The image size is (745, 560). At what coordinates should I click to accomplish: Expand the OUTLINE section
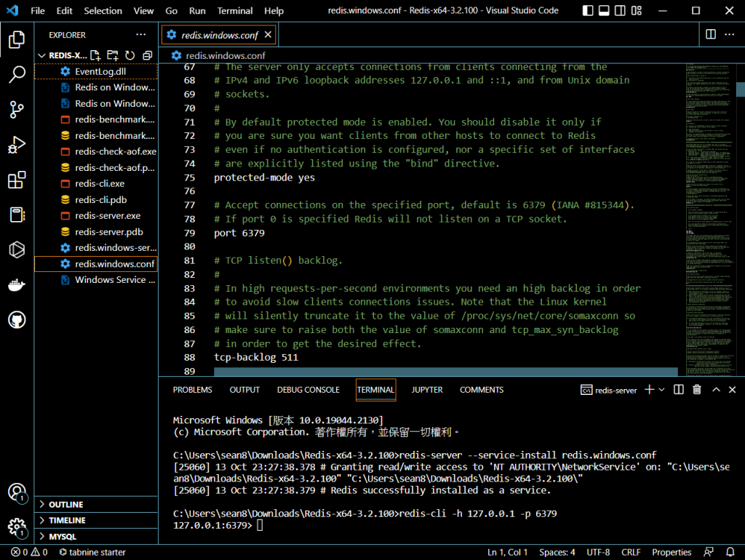pos(65,505)
